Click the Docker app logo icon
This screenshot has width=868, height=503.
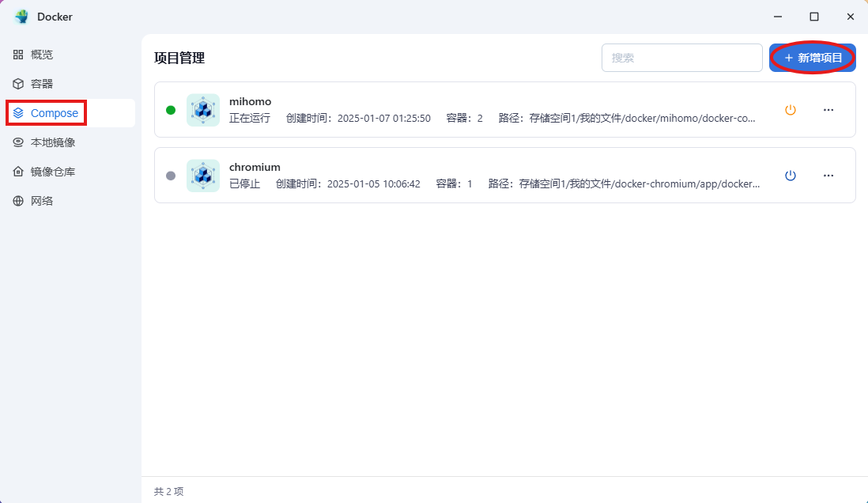point(21,17)
